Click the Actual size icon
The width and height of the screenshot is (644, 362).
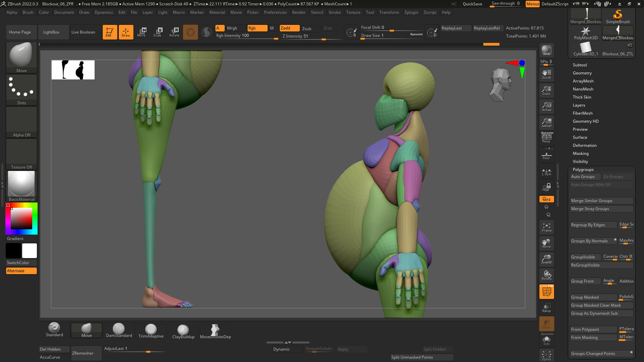pos(546,107)
